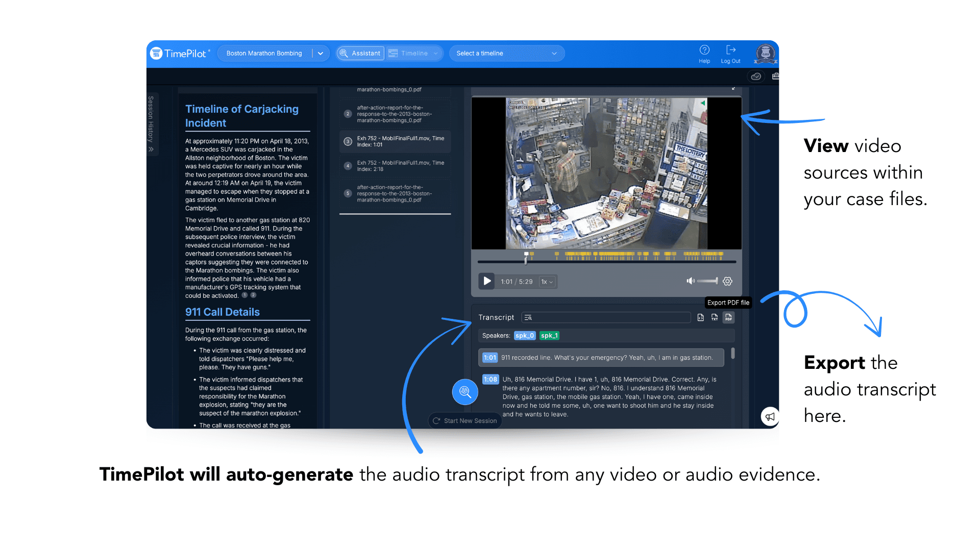Export transcript as TXT file
The image size is (980, 551).
tap(715, 317)
